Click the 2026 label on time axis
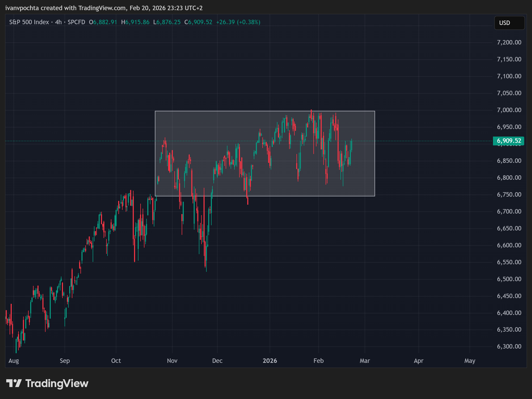The width and height of the screenshot is (532, 399). (270, 361)
